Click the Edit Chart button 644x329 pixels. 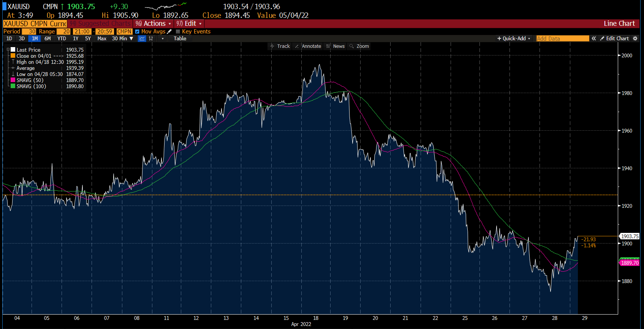coord(614,38)
